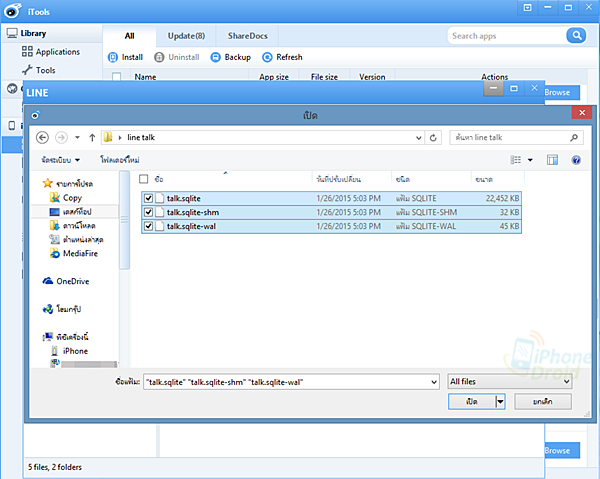Screen dimensions: 600x479
Task: Click the Desktop item in favorites
Action: click(x=71, y=212)
